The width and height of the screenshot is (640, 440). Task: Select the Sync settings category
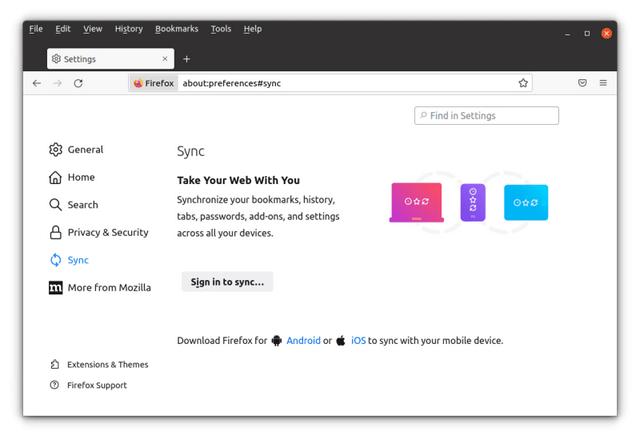pos(69,260)
